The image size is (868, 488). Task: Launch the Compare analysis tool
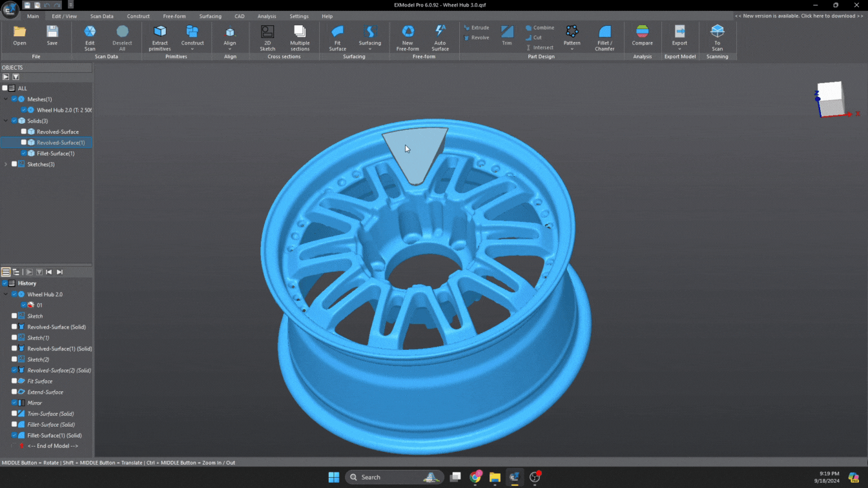[x=642, y=32]
